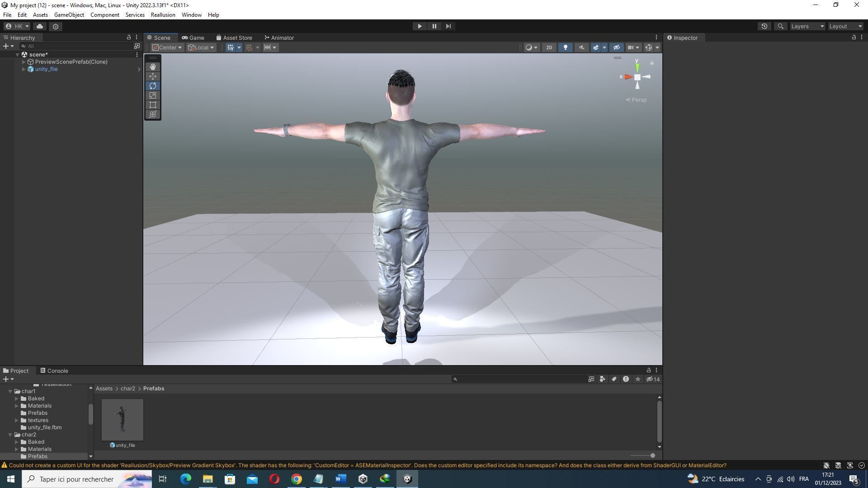Open the Center pivot dropdown
This screenshot has width=868, height=488.
(x=167, y=47)
